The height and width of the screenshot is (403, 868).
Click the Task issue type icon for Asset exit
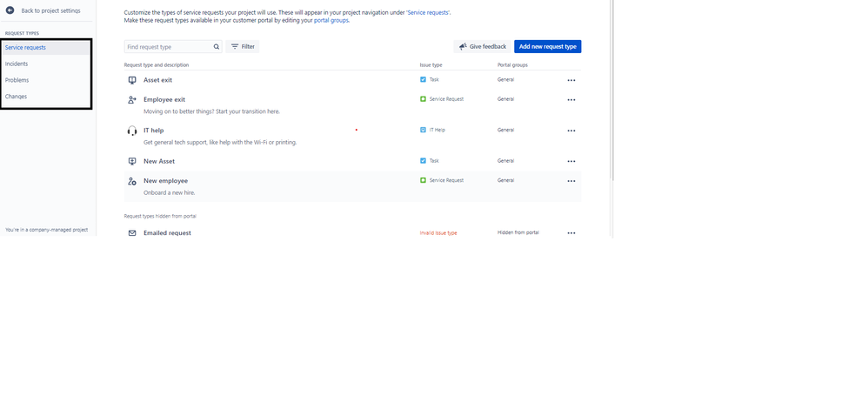pyautogui.click(x=423, y=80)
